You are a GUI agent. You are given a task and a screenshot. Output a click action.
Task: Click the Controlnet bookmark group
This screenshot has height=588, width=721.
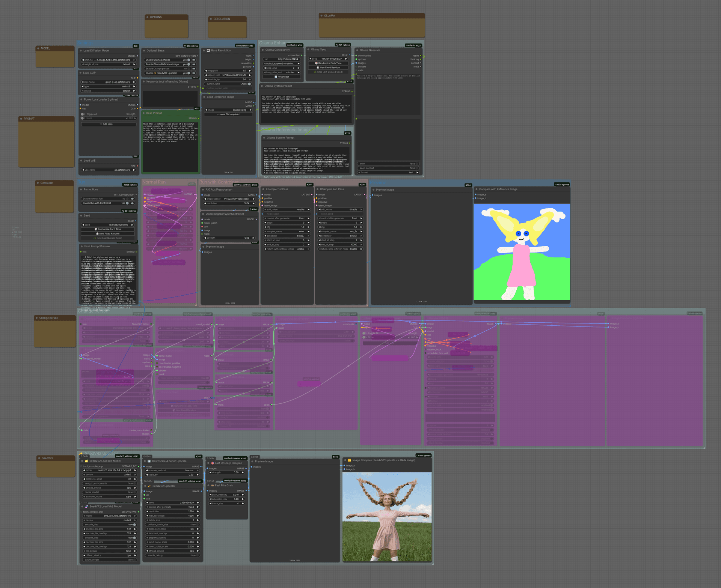[54, 196]
